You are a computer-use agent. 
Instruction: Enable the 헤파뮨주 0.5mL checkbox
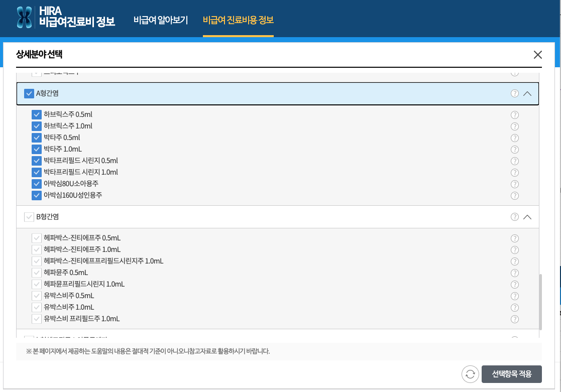(37, 273)
